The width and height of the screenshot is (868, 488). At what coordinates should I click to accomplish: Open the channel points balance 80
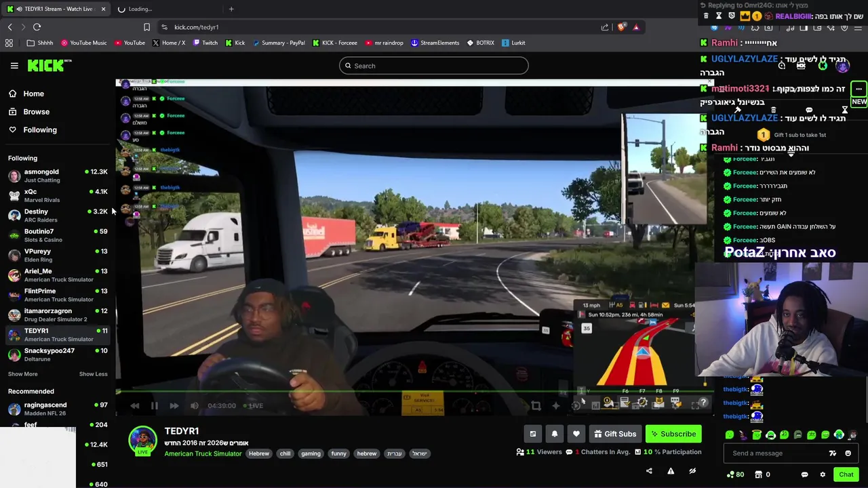pos(735,474)
